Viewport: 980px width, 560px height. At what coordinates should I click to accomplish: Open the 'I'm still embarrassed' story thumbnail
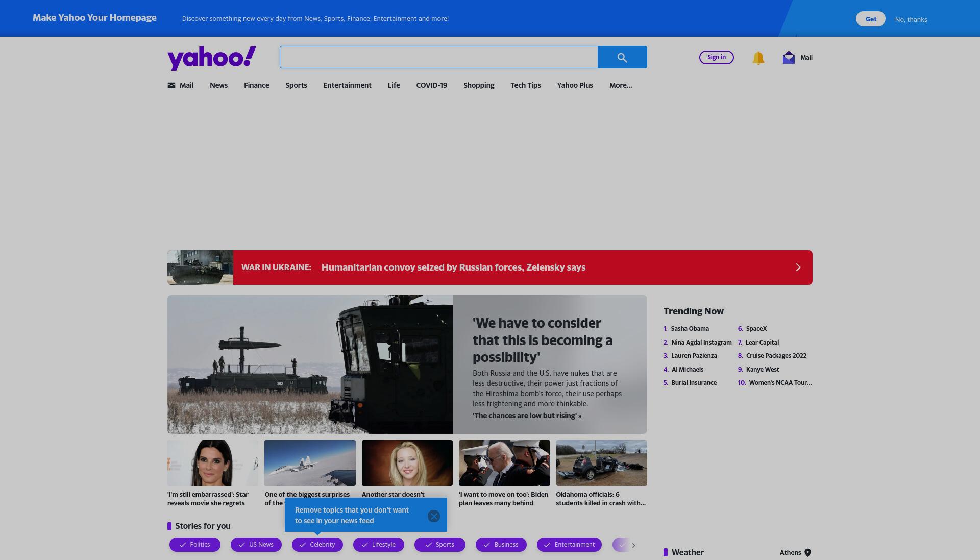pos(213,463)
